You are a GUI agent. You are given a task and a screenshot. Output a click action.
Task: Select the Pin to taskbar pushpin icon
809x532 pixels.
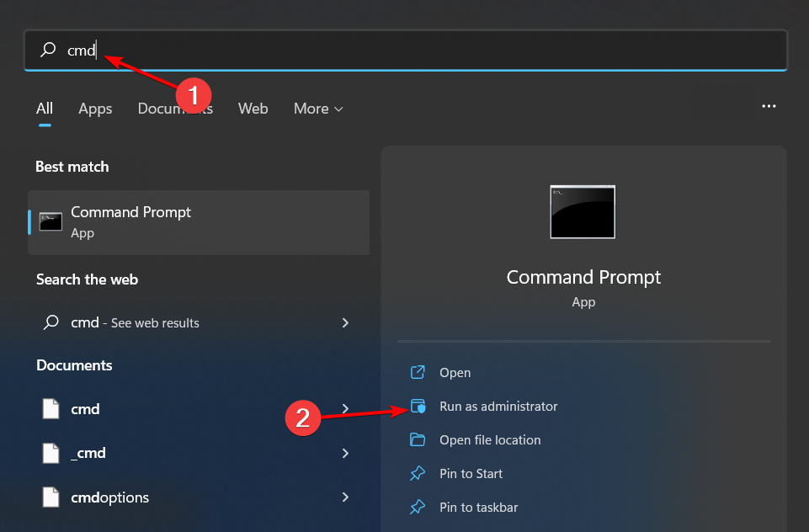(418, 507)
